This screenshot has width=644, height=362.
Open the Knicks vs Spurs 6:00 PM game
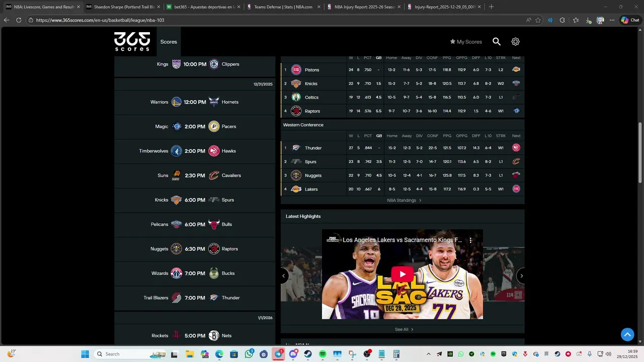point(195,200)
